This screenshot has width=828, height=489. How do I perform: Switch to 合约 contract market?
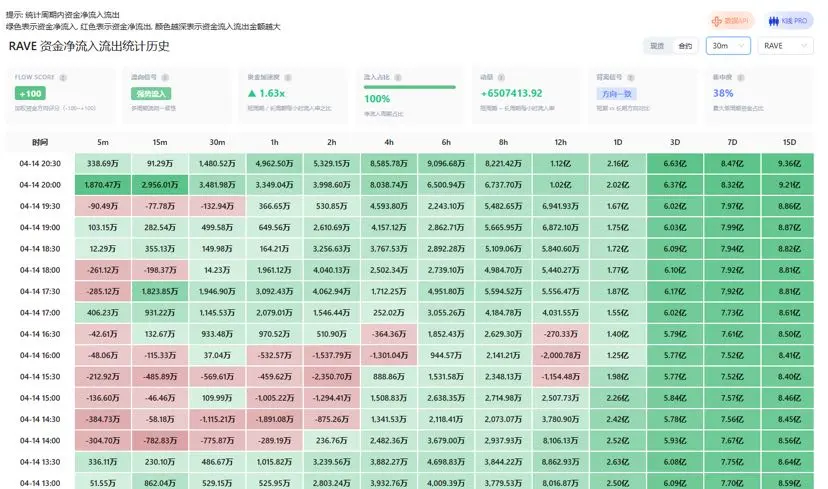point(685,46)
